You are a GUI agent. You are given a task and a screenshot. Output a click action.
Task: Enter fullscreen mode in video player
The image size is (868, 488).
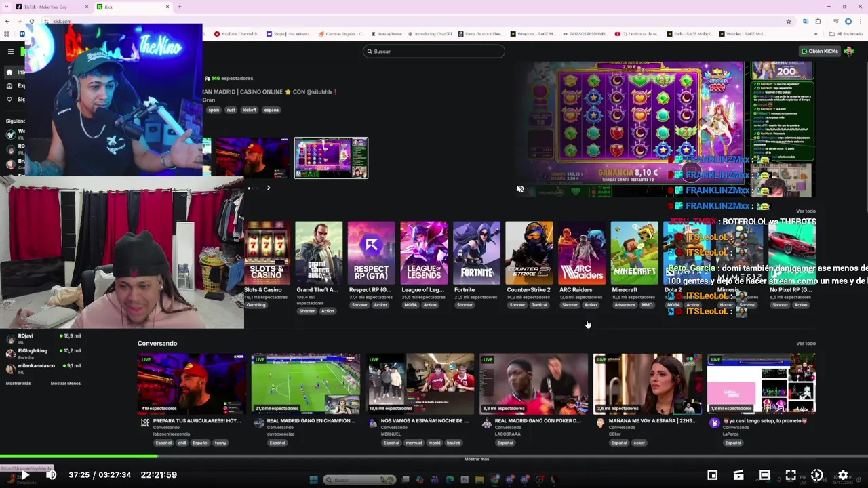[791, 475]
